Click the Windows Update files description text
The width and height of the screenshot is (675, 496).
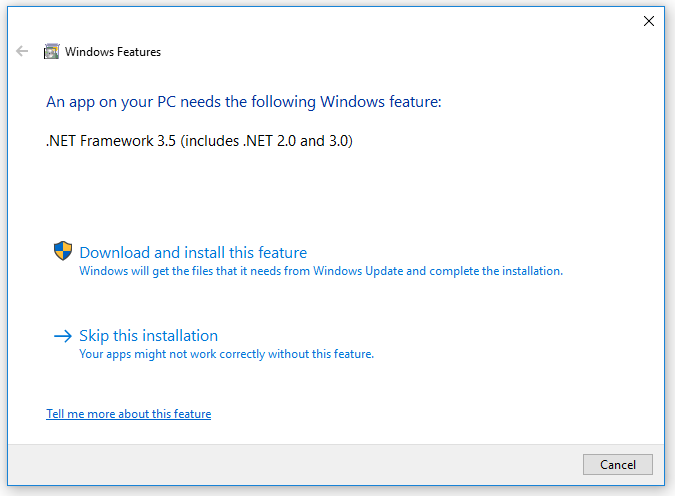tap(320, 271)
